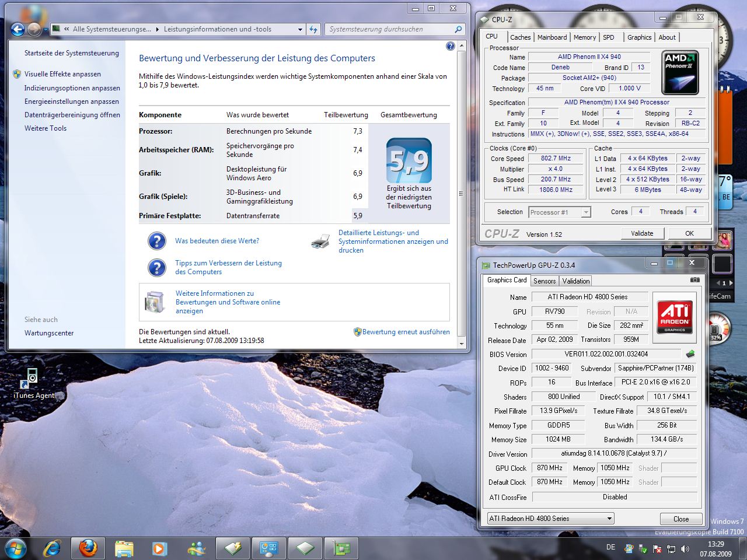Expand the address bar history dropdown
The width and height of the screenshot is (747, 560).
click(300, 29)
